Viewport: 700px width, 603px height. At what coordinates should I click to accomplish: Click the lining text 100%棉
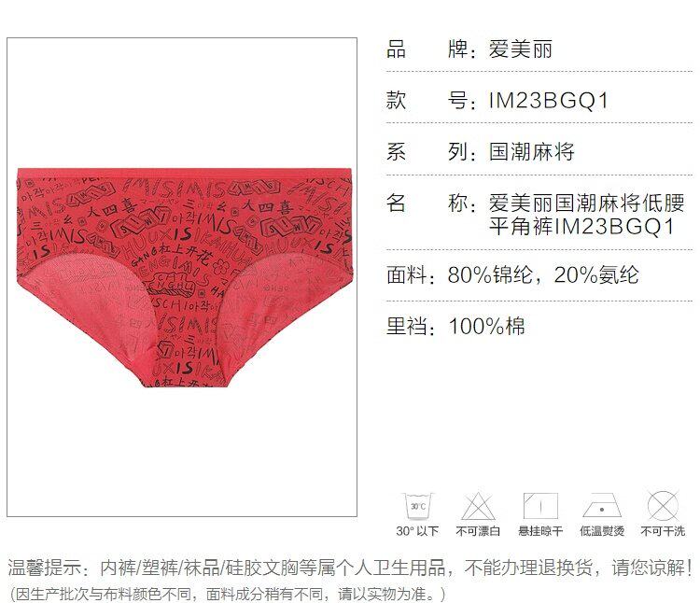[486, 327]
